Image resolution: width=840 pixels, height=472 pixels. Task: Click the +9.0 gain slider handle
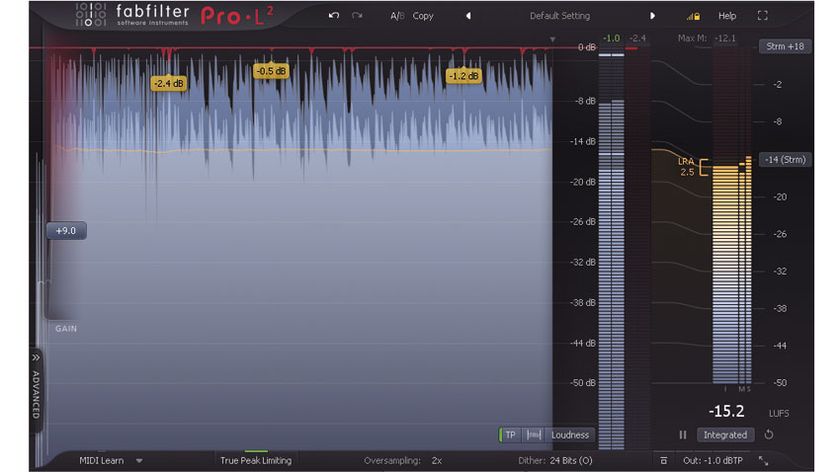(x=66, y=231)
